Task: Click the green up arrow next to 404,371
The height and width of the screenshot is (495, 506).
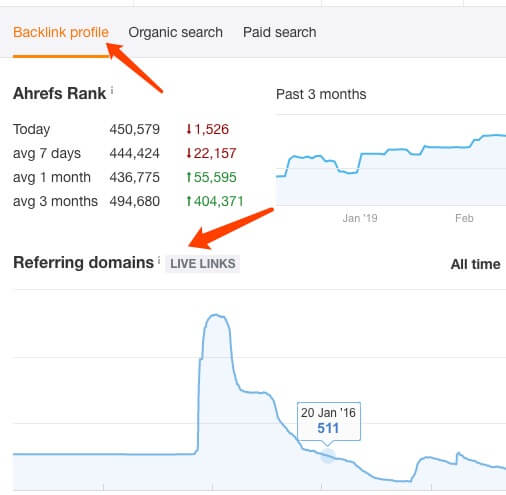Action: pyautogui.click(x=189, y=201)
